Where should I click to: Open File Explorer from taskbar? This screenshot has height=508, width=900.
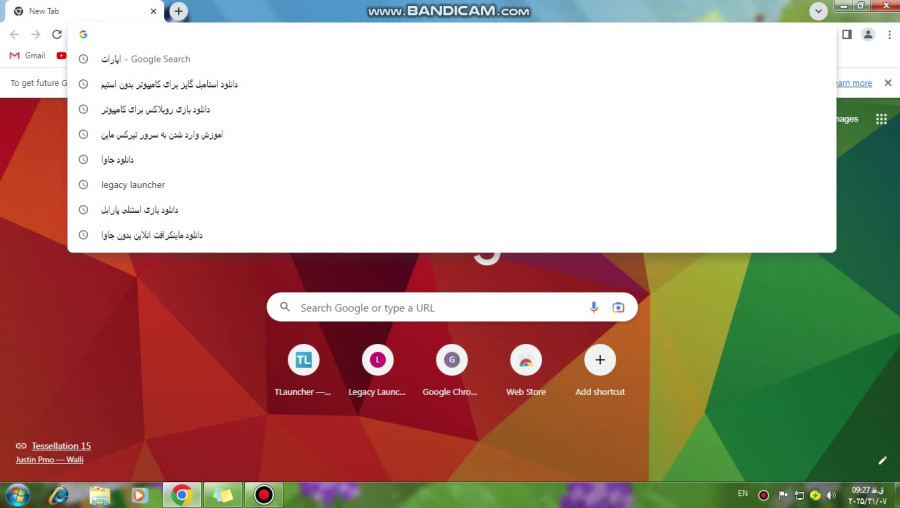(x=99, y=495)
